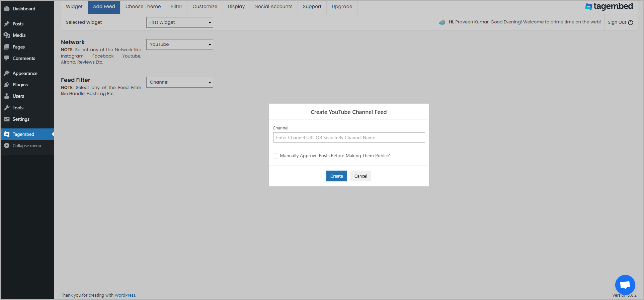
Task: Click the Selected Widget label
Action: [x=84, y=22]
